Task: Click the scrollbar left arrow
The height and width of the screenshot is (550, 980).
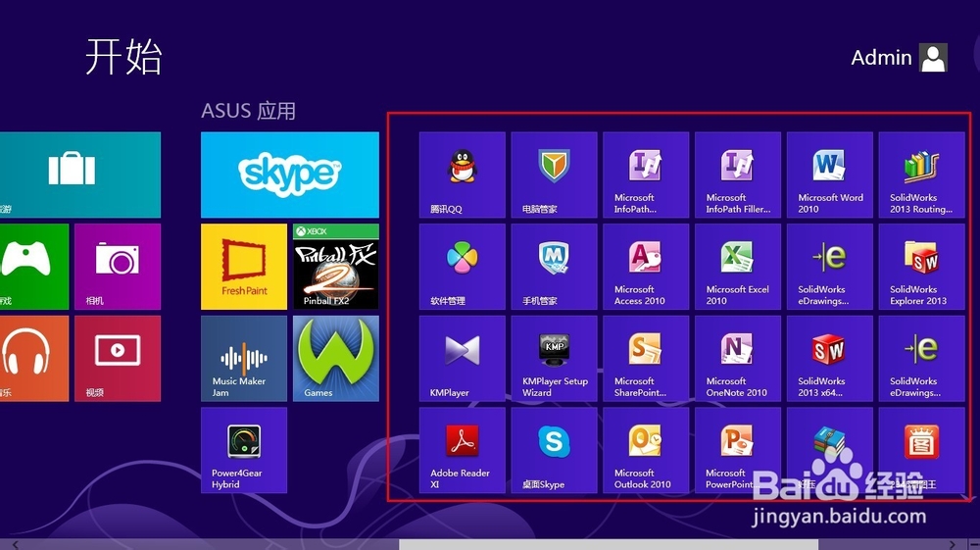Action: (x=15, y=544)
